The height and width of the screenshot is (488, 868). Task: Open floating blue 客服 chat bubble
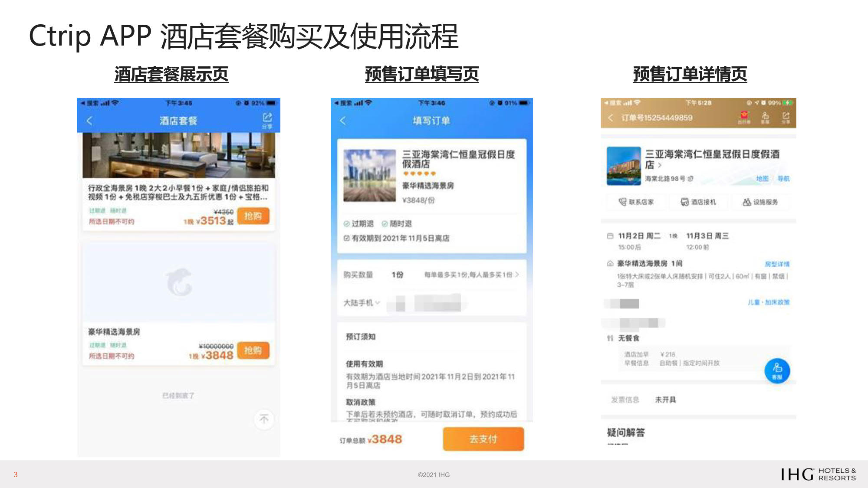pyautogui.click(x=777, y=371)
